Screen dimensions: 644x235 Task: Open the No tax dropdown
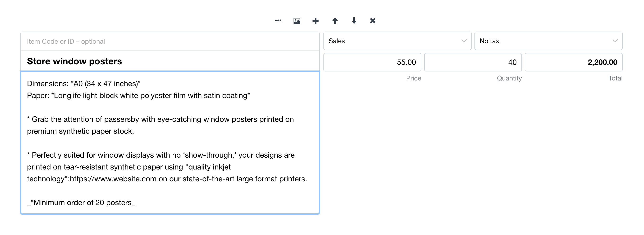(x=548, y=41)
